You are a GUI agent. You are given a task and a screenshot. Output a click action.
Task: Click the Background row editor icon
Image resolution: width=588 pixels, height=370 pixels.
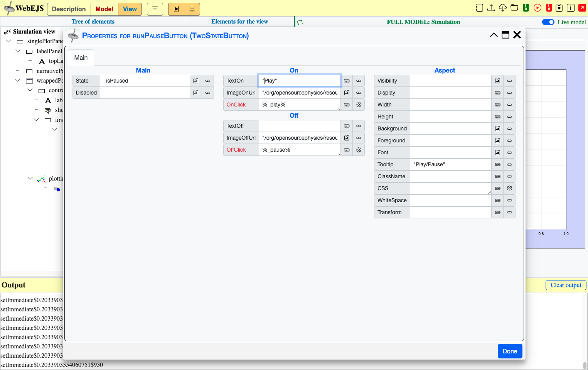pos(497,128)
